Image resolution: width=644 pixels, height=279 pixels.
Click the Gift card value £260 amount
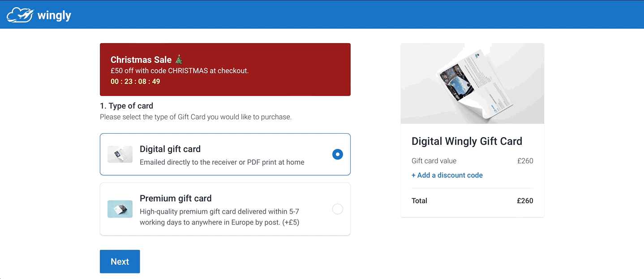point(525,161)
